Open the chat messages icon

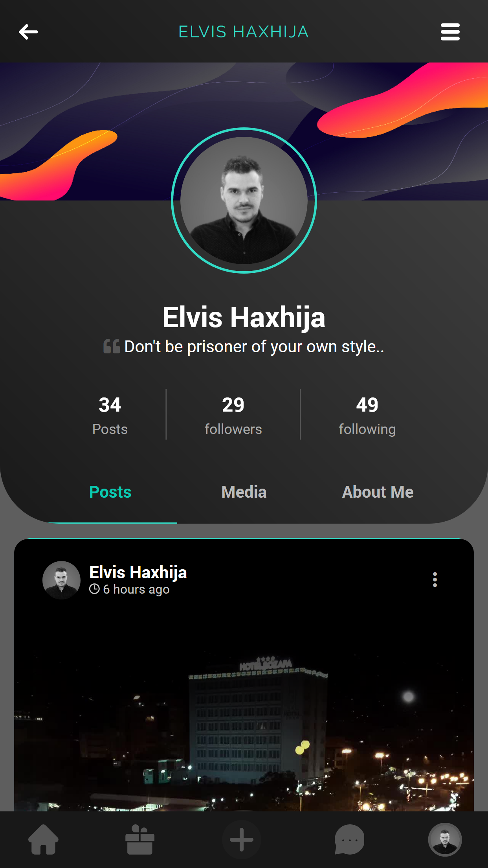[349, 839]
